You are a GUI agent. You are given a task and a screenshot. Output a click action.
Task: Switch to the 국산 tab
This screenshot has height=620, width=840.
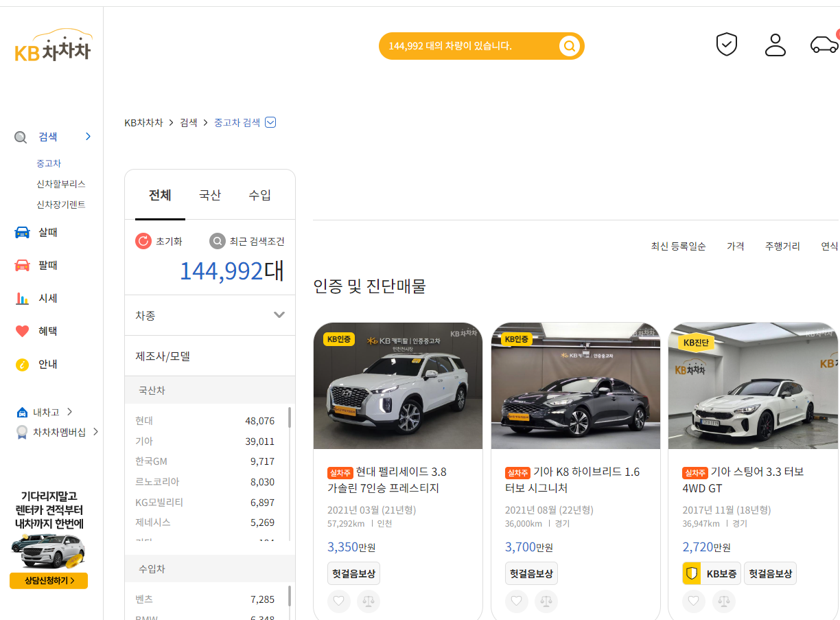pyautogui.click(x=209, y=194)
